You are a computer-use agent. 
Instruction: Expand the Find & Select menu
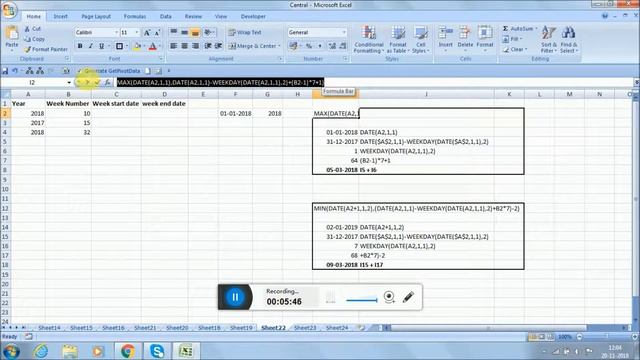tap(569, 39)
